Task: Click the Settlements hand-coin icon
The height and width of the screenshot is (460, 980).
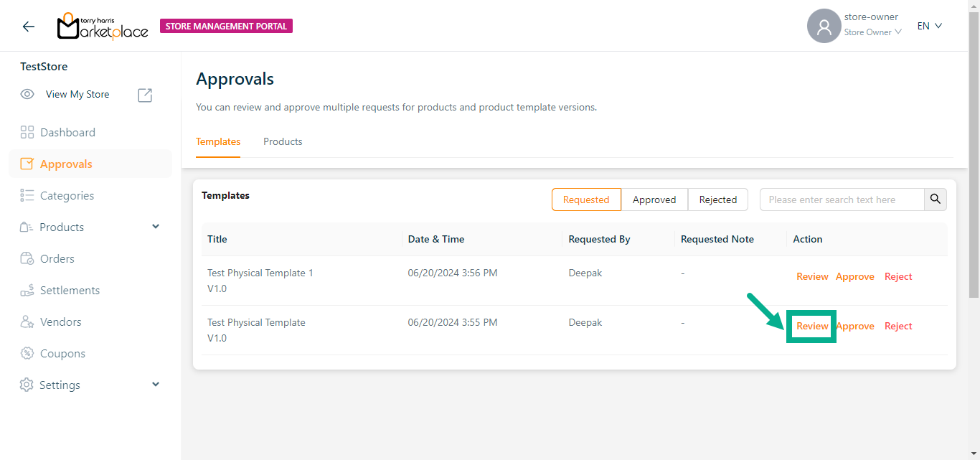Action: pos(27,290)
